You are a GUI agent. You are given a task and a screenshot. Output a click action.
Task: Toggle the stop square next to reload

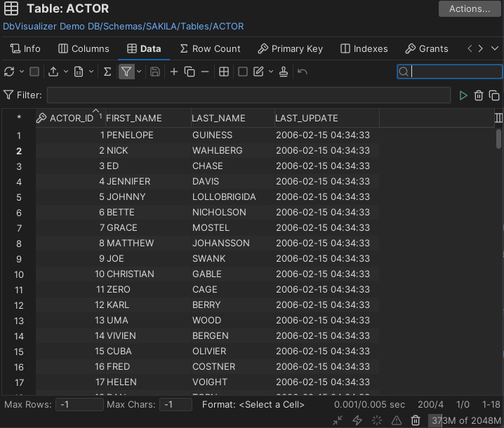pos(34,72)
